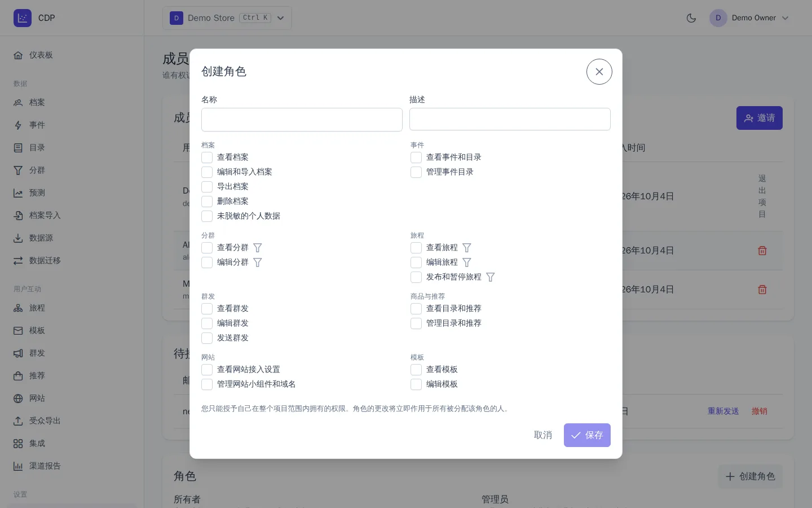Check the 管理网站小组件和域名 checkbox
The image size is (812, 508).
point(207,384)
